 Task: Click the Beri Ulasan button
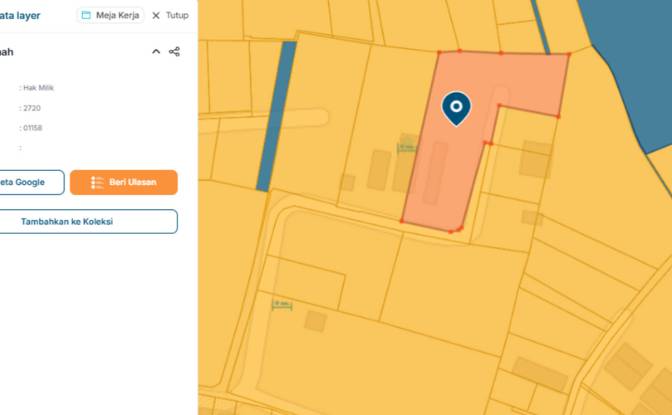coord(123,182)
